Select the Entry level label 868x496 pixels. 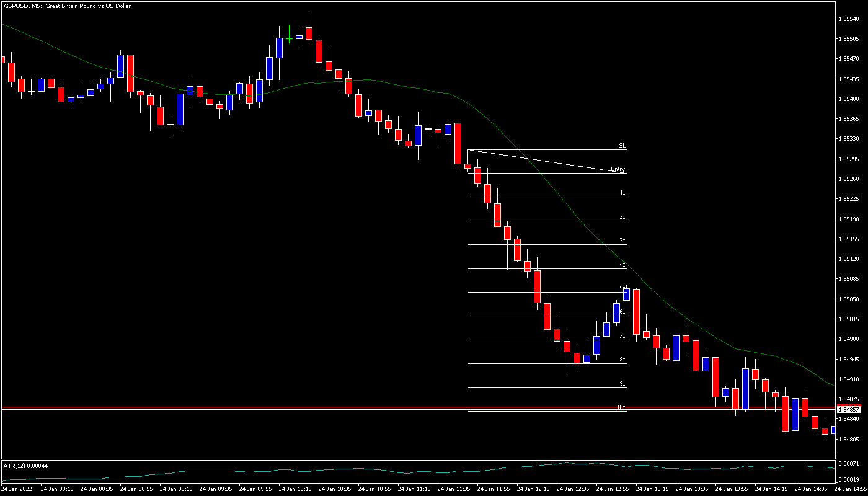point(618,169)
